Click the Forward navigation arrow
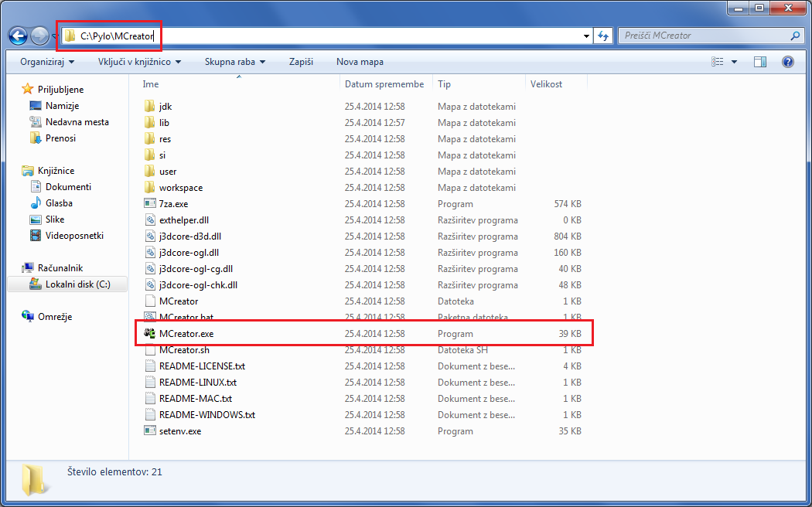Image resolution: width=812 pixels, height=507 pixels. tap(40, 36)
